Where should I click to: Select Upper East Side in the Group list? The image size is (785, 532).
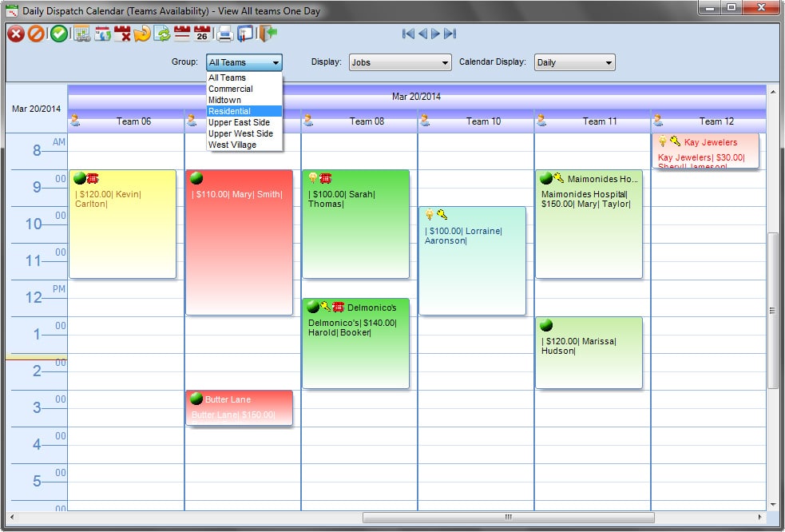[x=244, y=122]
